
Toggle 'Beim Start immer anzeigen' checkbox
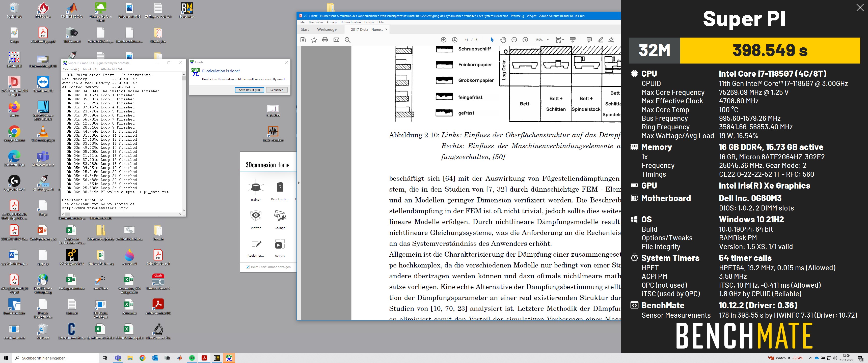pos(248,267)
